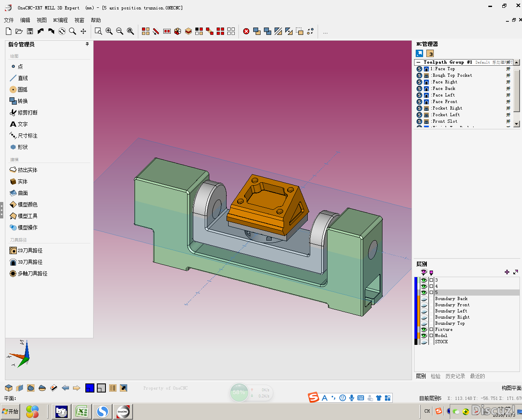This screenshot has height=420, width=522.
Task: Open the 编辑 menu
Action: pos(25,20)
